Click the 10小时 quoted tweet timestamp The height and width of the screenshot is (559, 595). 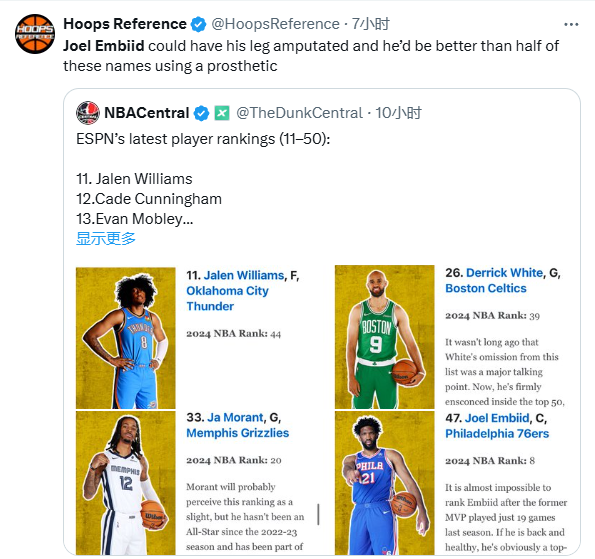398,113
